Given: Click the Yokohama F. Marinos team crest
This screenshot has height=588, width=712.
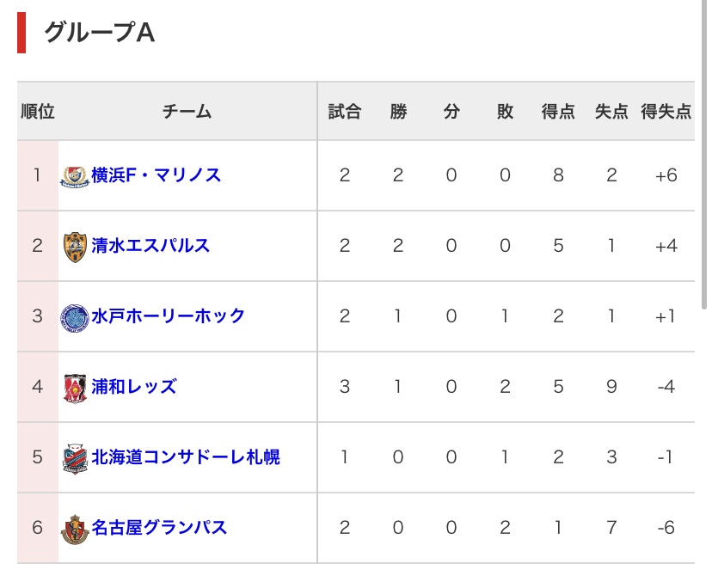Looking at the screenshot, I should pos(75,176).
